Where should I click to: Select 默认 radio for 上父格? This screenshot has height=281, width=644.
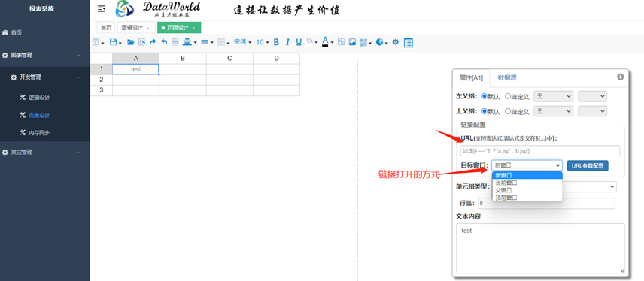[x=485, y=110]
